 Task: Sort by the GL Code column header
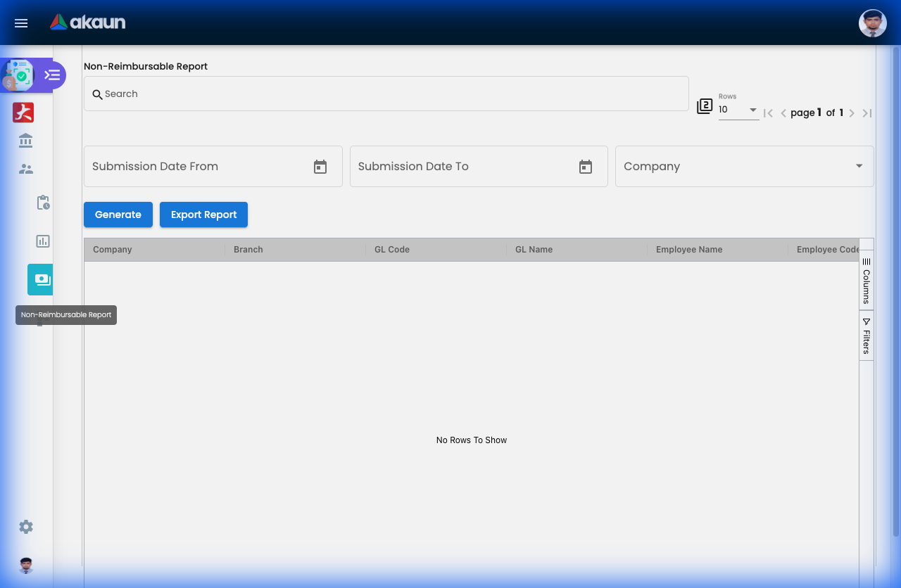click(x=392, y=250)
